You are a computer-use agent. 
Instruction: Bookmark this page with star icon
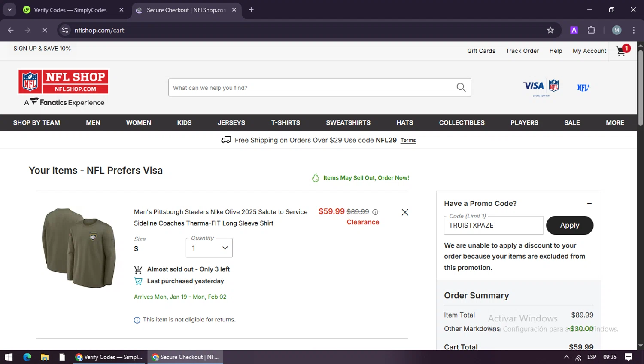pyautogui.click(x=550, y=30)
